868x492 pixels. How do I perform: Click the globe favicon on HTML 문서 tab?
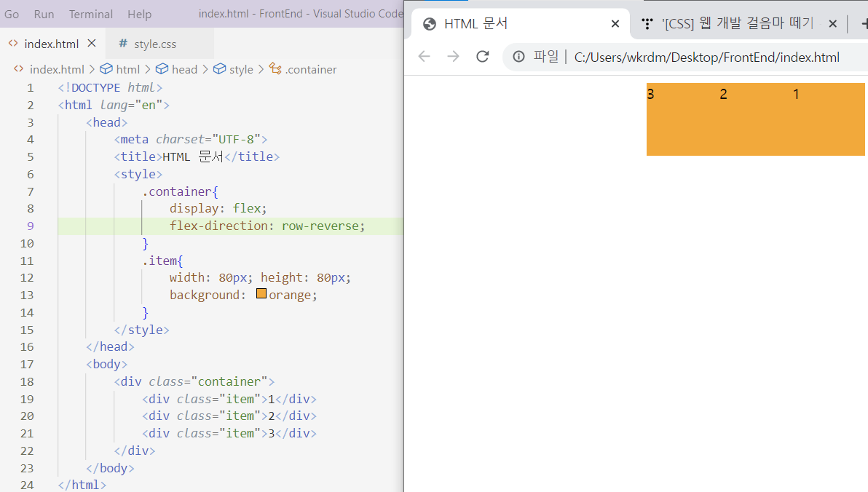pyautogui.click(x=429, y=24)
